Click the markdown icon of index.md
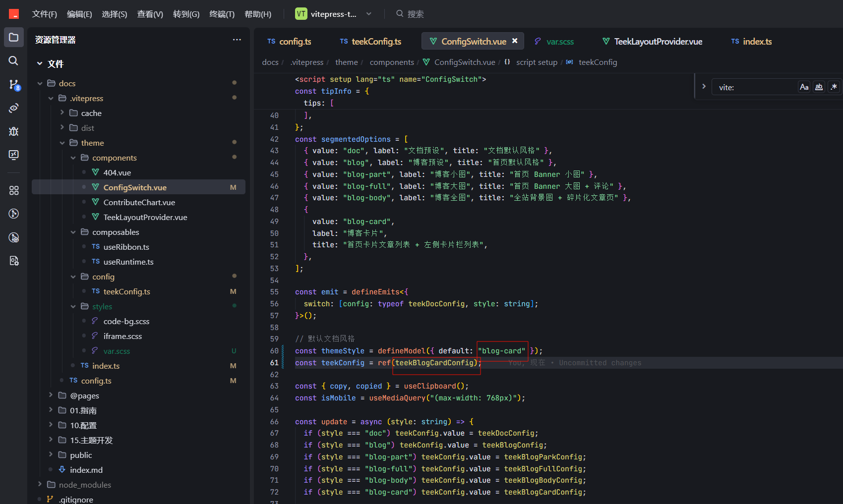 (x=62, y=469)
